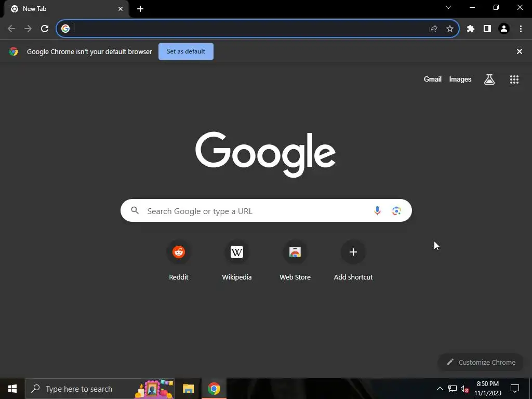Click the forward navigation arrow
This screenshot has height=399, width=532.
(28, 29)
